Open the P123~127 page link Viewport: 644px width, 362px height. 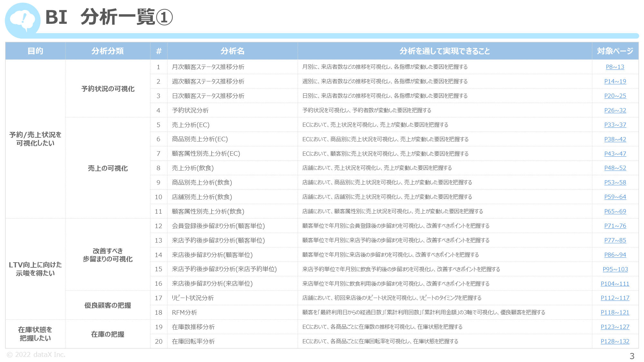pyautogui.click(x=615, y=327)
